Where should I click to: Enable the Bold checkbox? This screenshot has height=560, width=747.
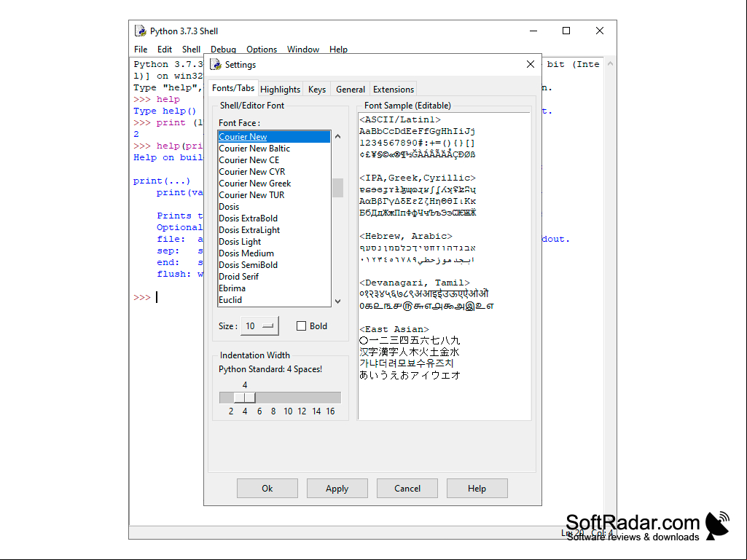click(301, 326)
